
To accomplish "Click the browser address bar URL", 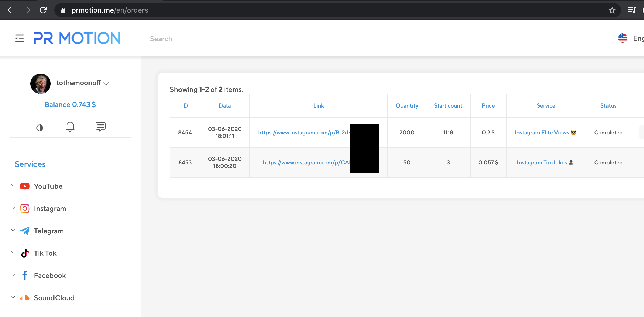I will point(110,10).
